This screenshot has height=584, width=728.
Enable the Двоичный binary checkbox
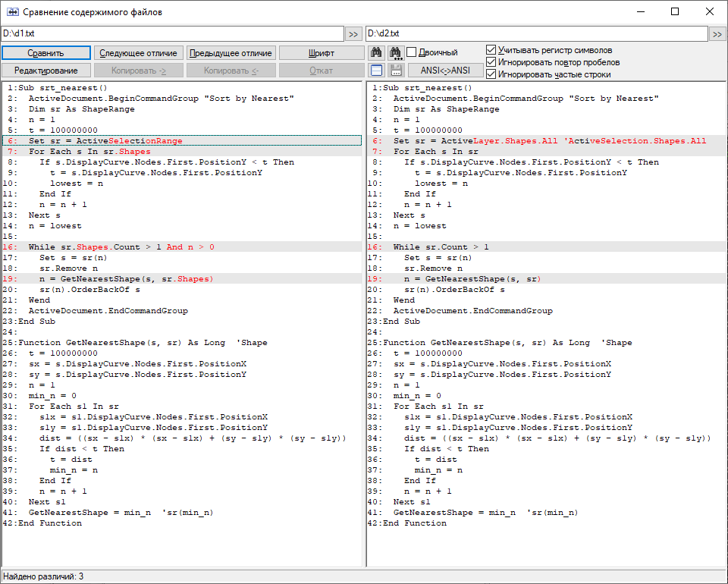tap(412, 52)
